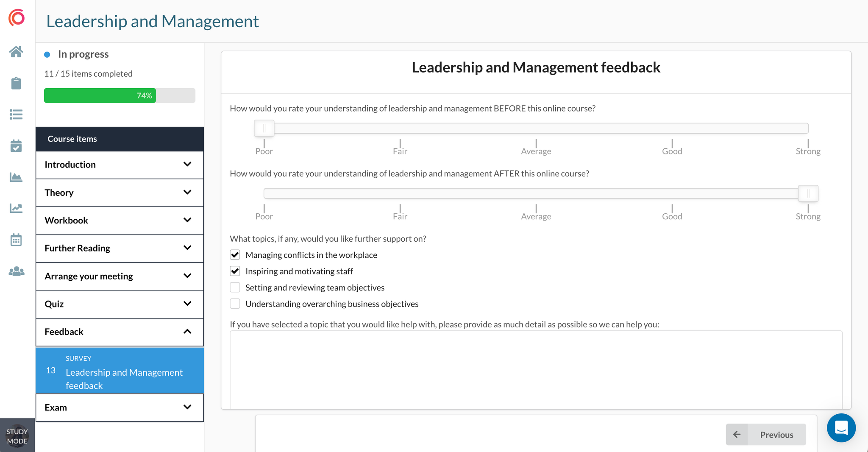Open the list view sidebar icon

click(16, 114)
